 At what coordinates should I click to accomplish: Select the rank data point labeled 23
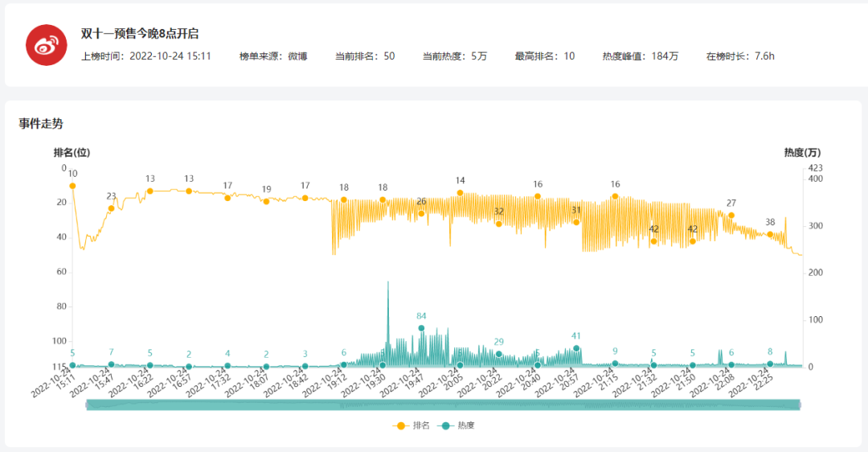point(111,208)
